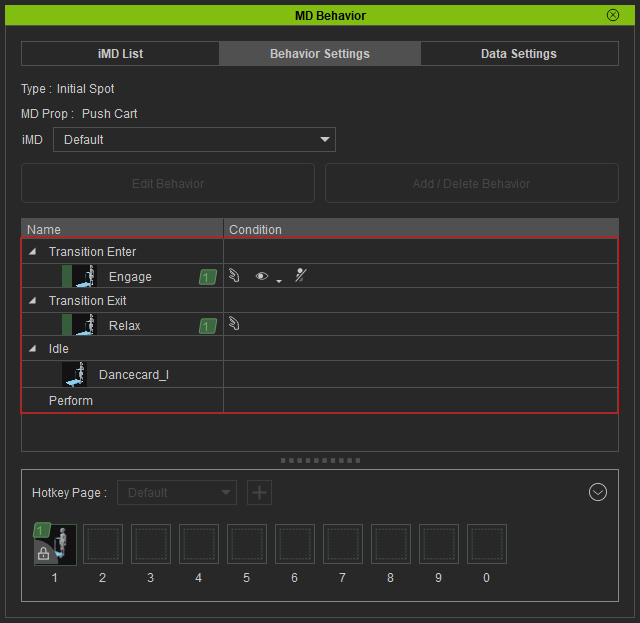Select the Perform row
Image resolution: width=640 pixels, height=623 pixels.
(320, 400)
